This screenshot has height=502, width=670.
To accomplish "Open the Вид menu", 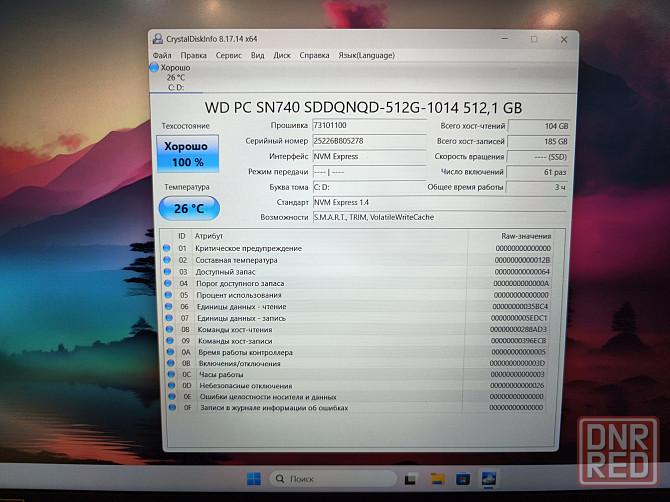I will pos(258,56).
